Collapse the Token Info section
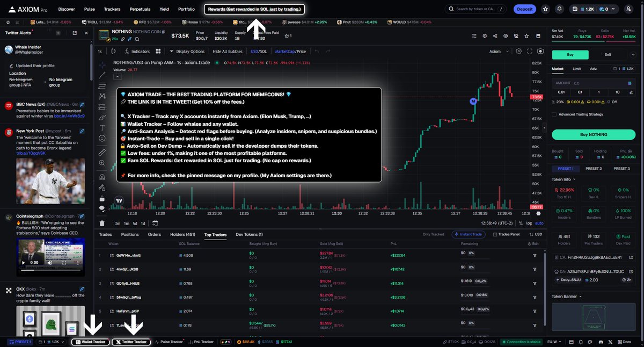Screen dimensions: 644x347 coord(563,179)
